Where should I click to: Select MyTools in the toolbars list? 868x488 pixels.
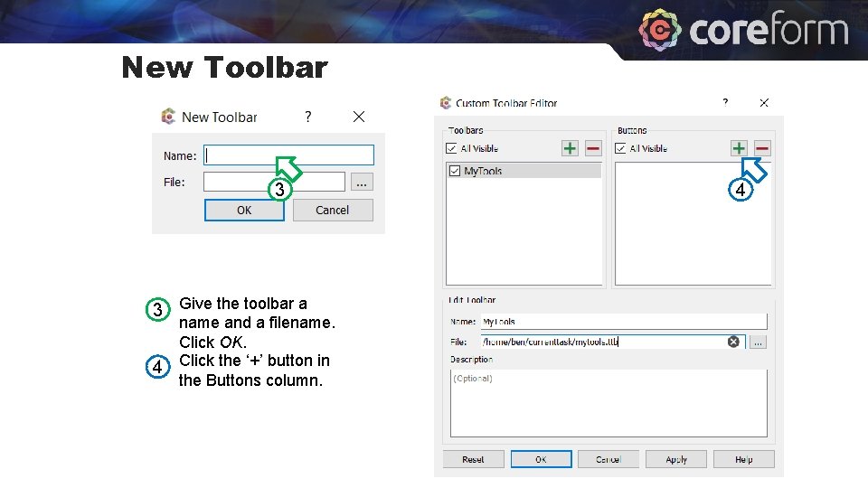click(x=524, y=171)
